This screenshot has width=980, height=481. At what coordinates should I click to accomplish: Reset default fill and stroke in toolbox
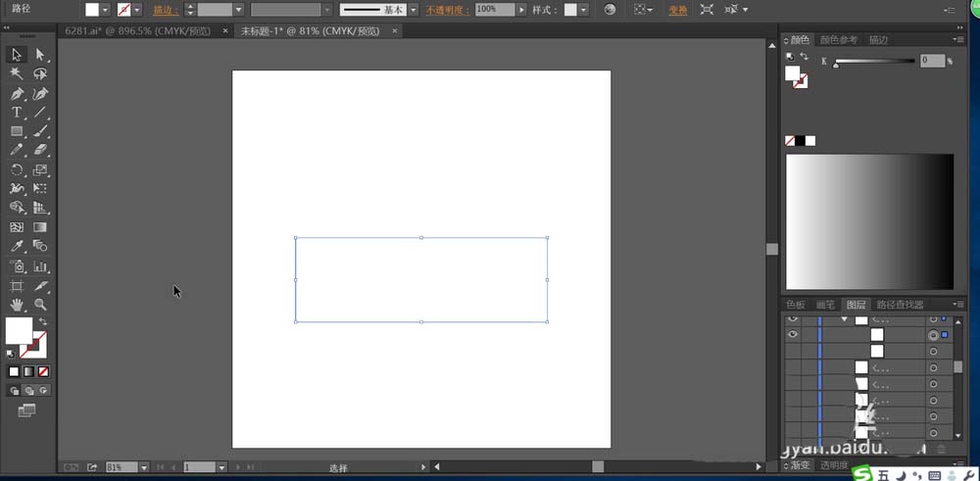[x=11, y=354]
